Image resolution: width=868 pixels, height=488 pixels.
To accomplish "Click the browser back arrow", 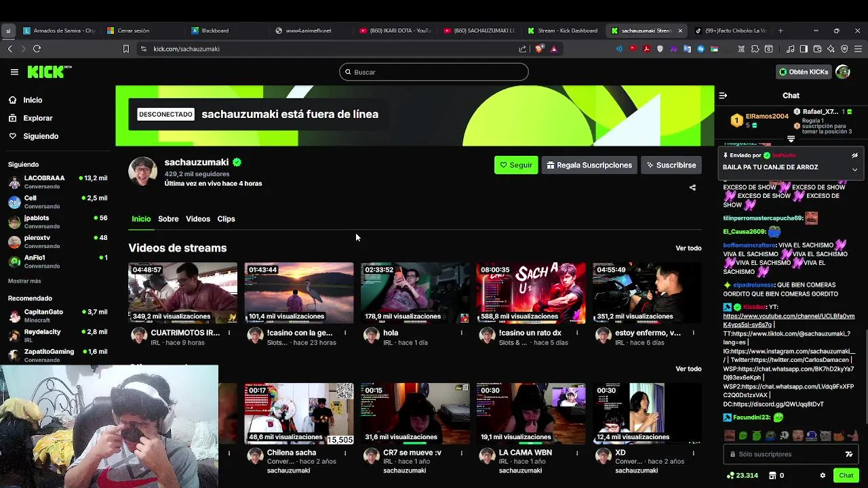I will [10, 49].
